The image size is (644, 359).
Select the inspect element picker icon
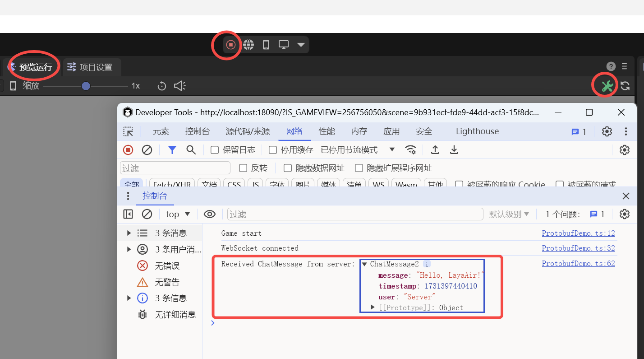point(129,131)
